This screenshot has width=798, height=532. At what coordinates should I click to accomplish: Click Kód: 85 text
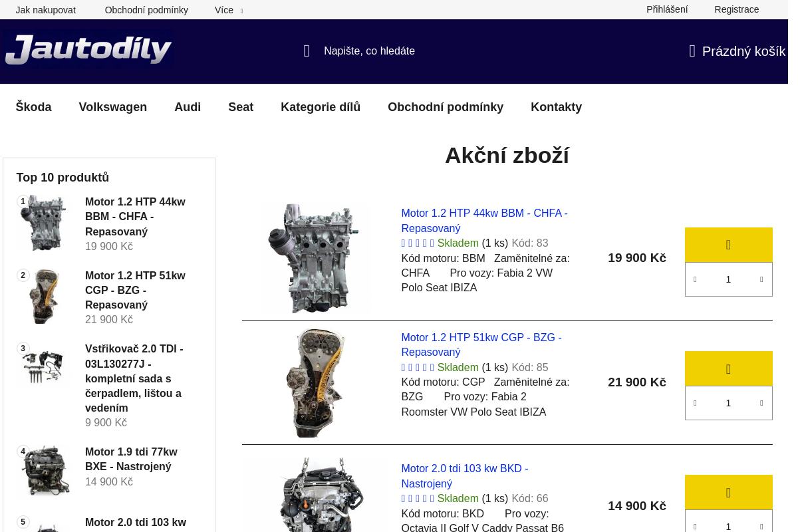point(530,368)
